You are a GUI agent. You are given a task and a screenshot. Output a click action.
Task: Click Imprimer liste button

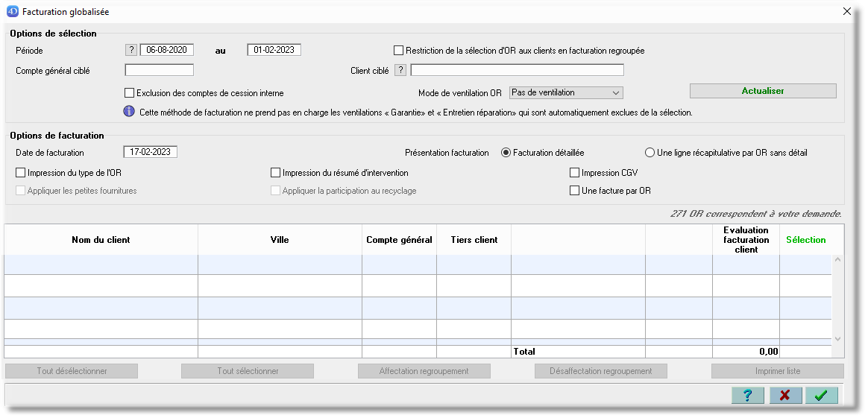[x=778, y=371]
